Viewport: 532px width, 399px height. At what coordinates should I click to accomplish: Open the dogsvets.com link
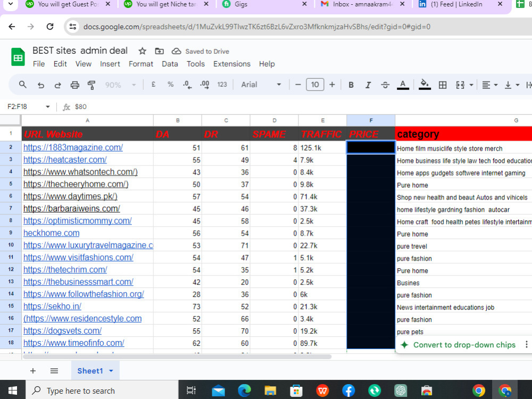pyautogui.click(x=62, y=330)
